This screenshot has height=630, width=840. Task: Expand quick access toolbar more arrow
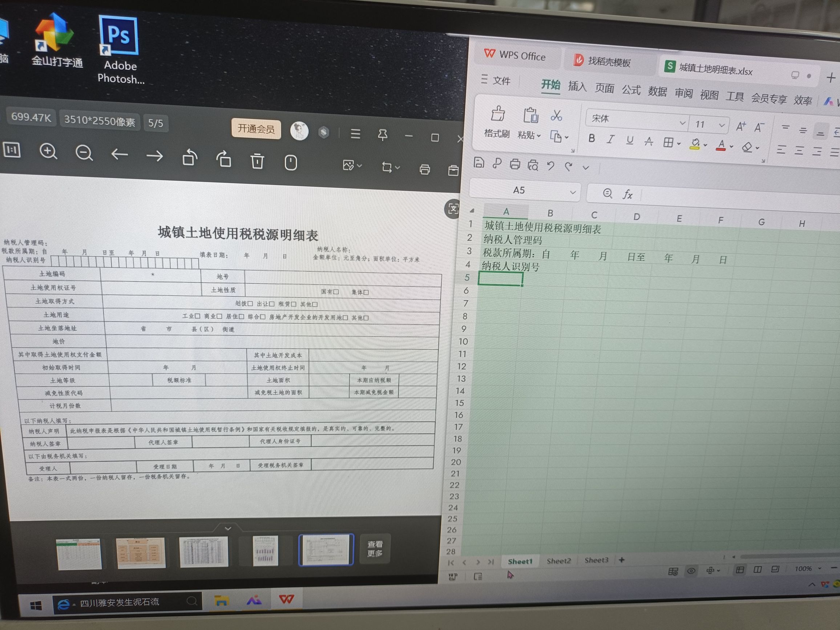(586, 167)
